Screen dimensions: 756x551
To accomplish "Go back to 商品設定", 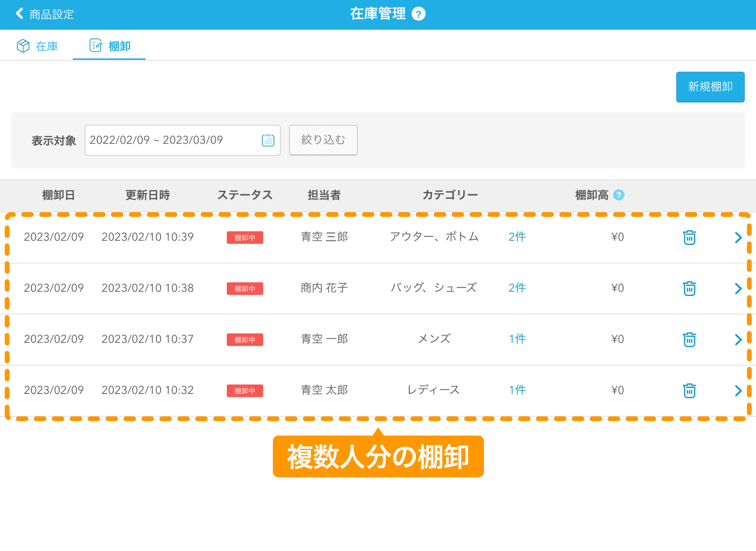I will click(44, 14).
